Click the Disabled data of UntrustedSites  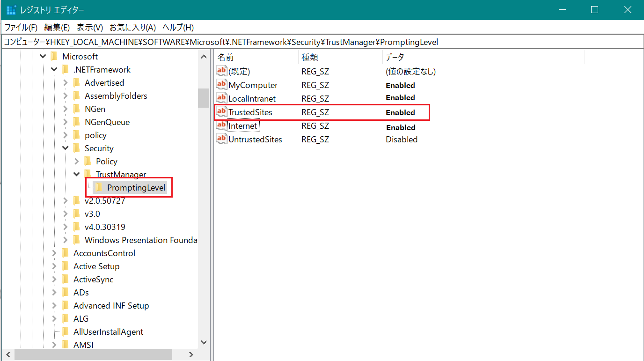tap(402, 139)
